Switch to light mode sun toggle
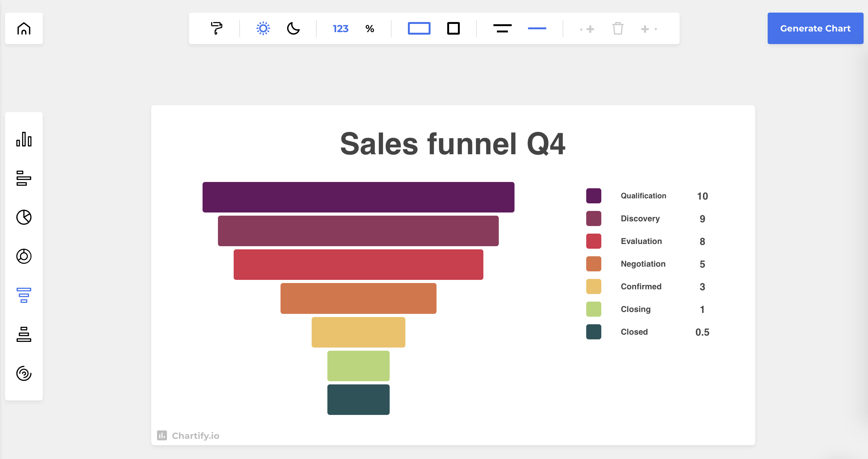Image resolution: width=868 pixels, height=459 pixels. [263, 28]
